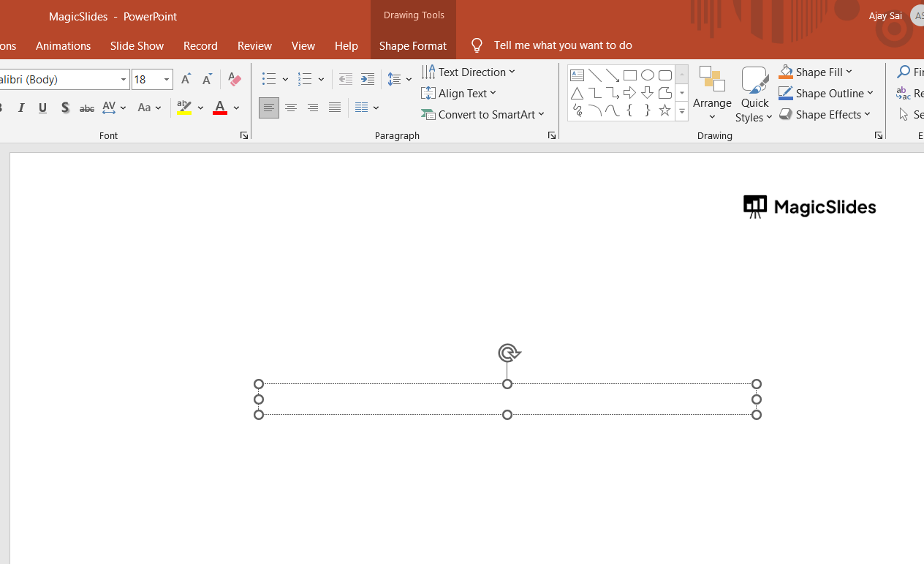Viewport: 924px width, 564px height.
Task: Open the Shape Fill dropdown menu
Action: coord(816,72)
